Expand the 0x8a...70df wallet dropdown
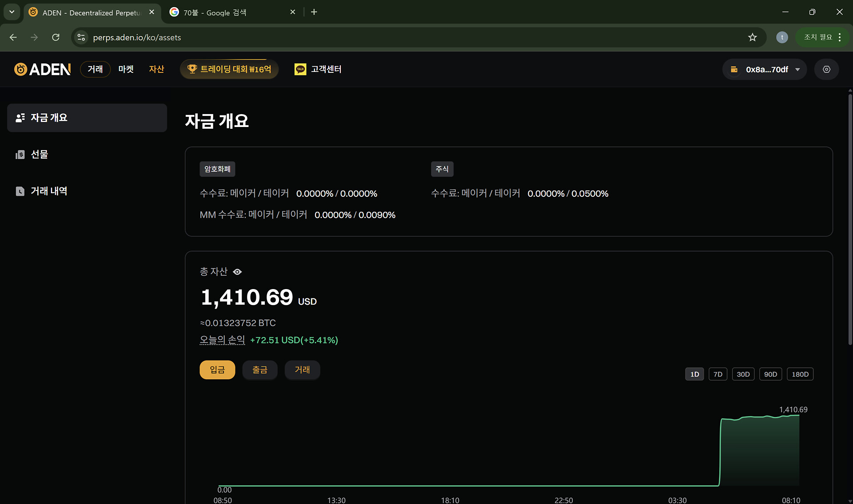The height and width of the screenshot is (504, 853). (797, 70)
